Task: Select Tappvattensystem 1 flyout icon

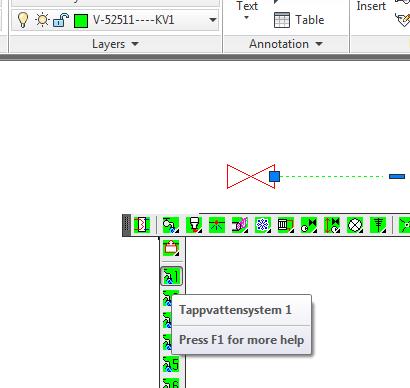Action: coord(171,276)
